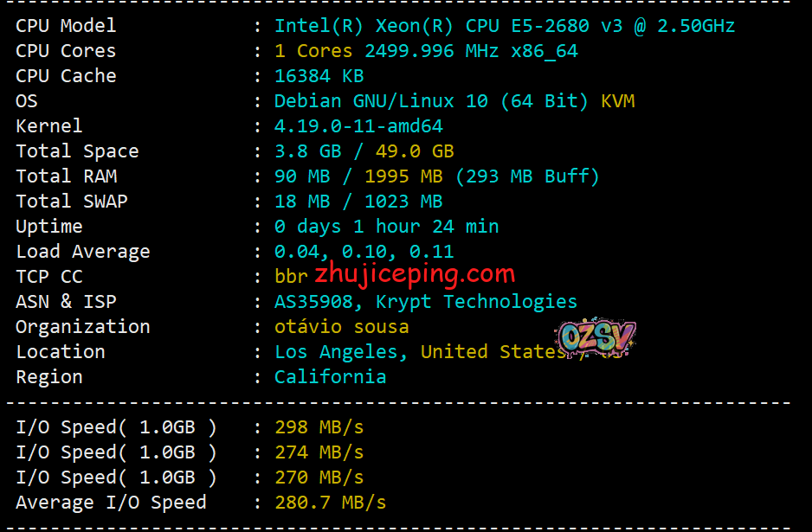Viewport: 812px width, 532px height.
Task: Click the otávio sousa organization value
Action: [341, 327]
